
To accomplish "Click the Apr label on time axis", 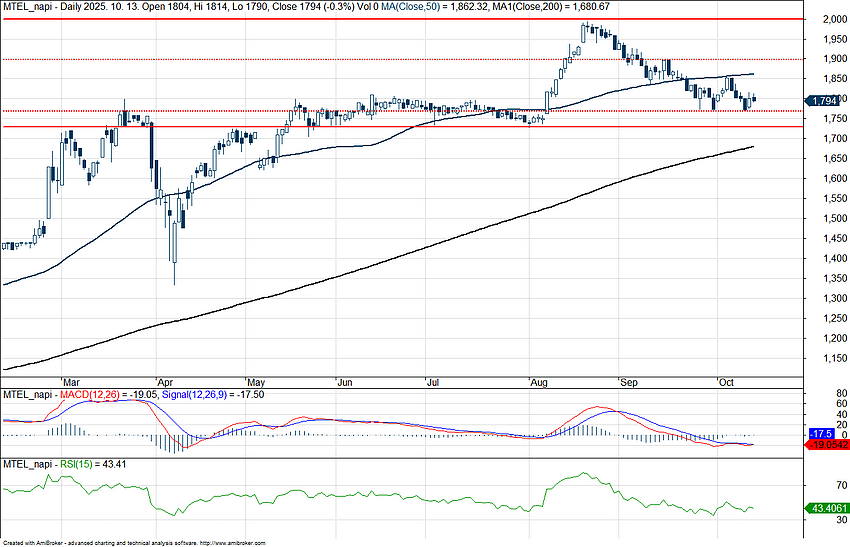I will (166, 382).
